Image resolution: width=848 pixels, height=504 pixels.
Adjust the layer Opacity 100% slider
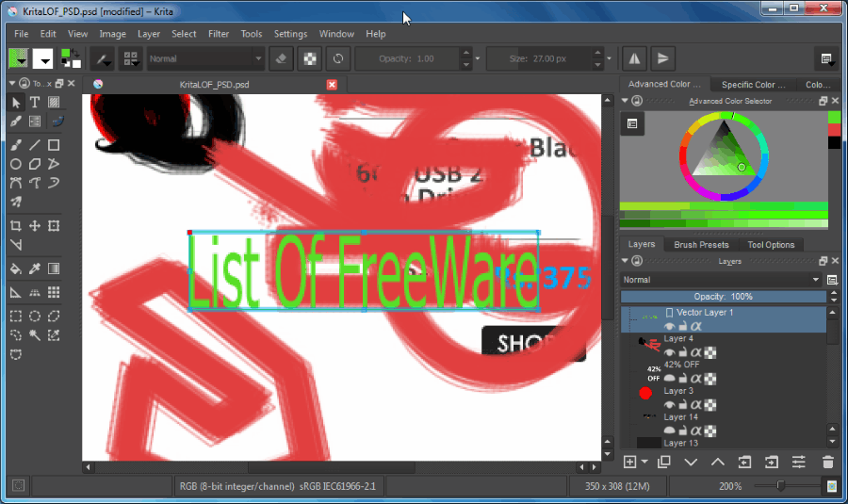(724, 297)
